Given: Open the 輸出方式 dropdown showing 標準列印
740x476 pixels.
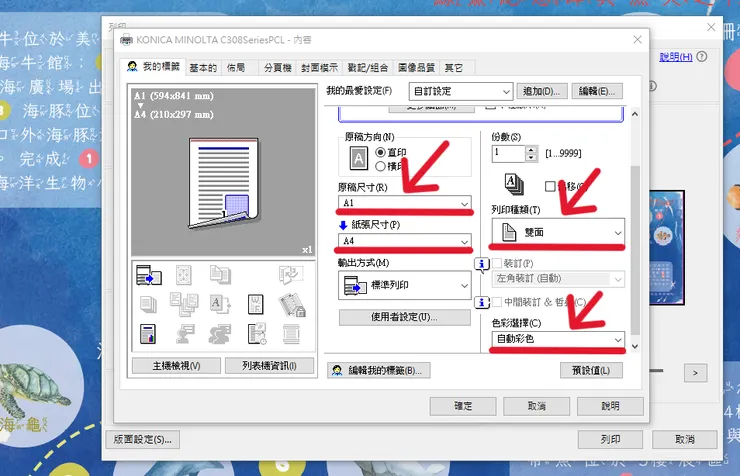Looking at the screenshot, I should [x=404, y=285].
